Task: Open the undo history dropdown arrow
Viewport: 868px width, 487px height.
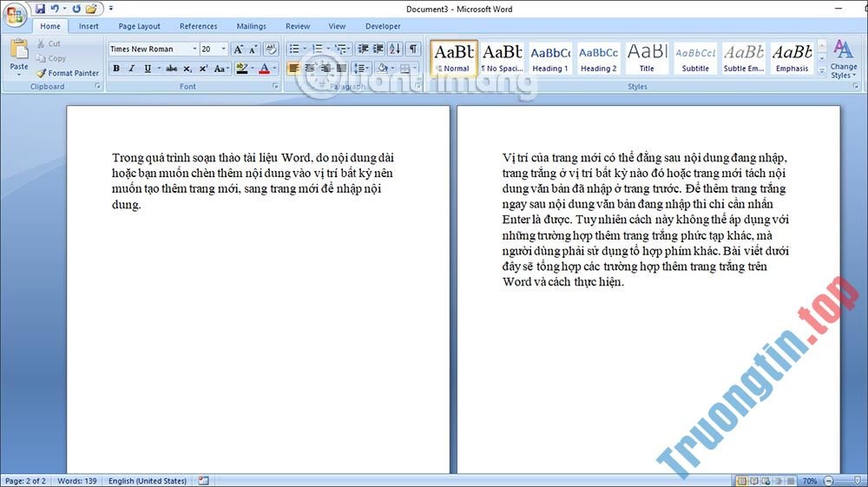Action: point(64,9)
